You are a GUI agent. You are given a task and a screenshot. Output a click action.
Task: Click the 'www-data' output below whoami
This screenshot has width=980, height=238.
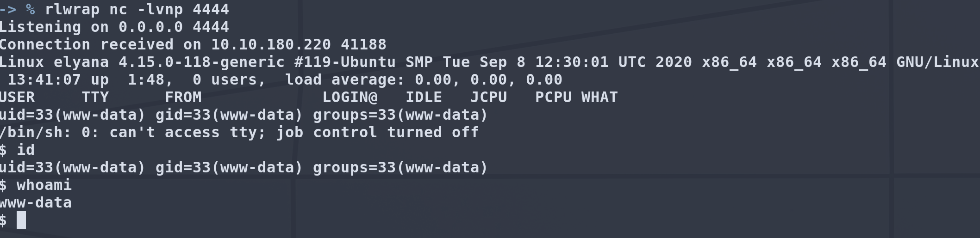(36, 202)
